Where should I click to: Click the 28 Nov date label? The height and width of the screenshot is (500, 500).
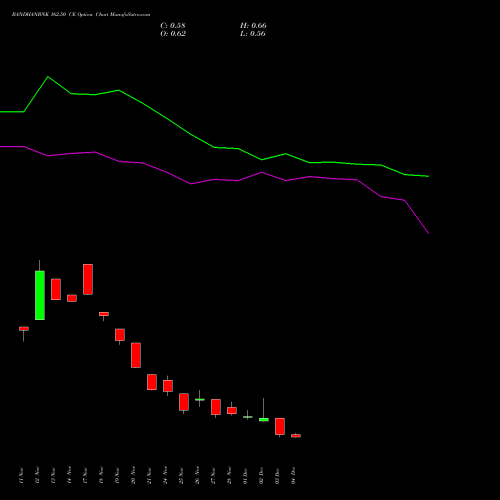(229, 475)
